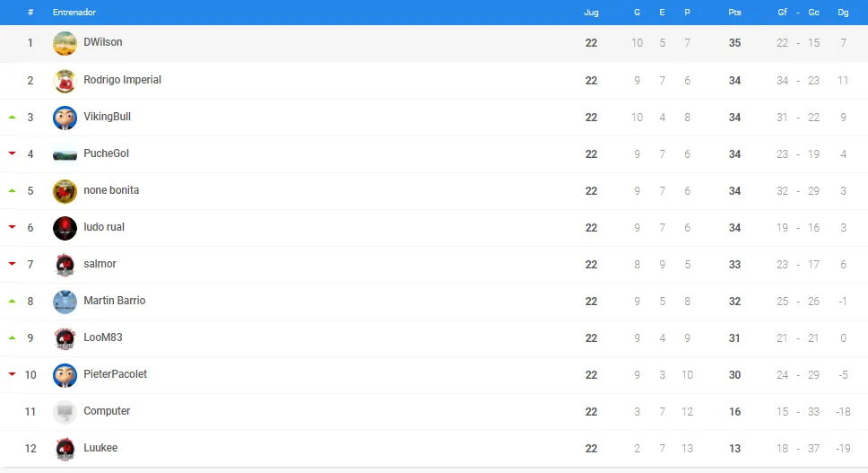Click Luukee's 13 losses value
868x473 pixels.
point(687,449)
